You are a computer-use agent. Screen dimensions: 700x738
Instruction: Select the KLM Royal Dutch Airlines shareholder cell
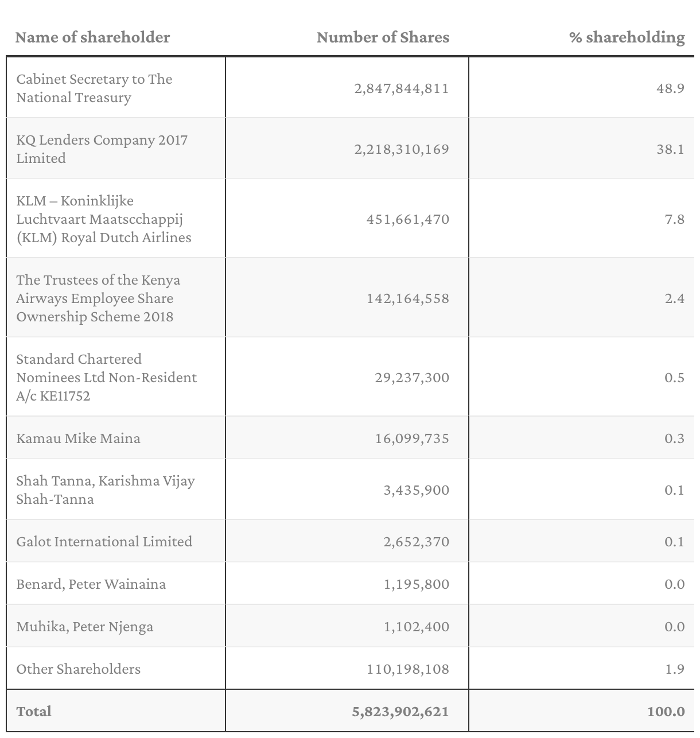coord(103,219)
